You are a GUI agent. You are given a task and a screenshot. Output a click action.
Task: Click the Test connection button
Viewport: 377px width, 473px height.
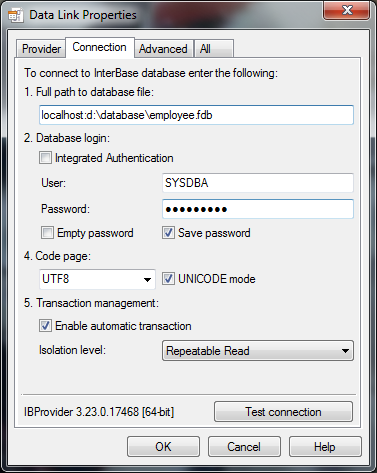point(283,412)
